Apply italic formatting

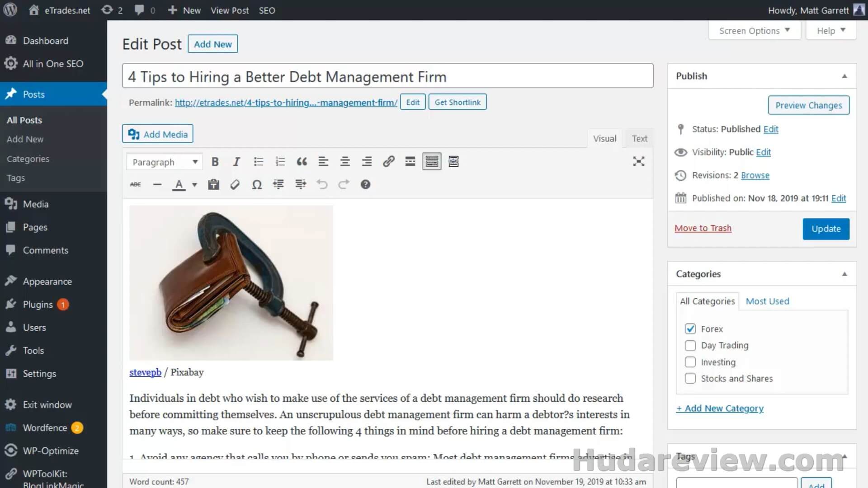pos(236,162)
